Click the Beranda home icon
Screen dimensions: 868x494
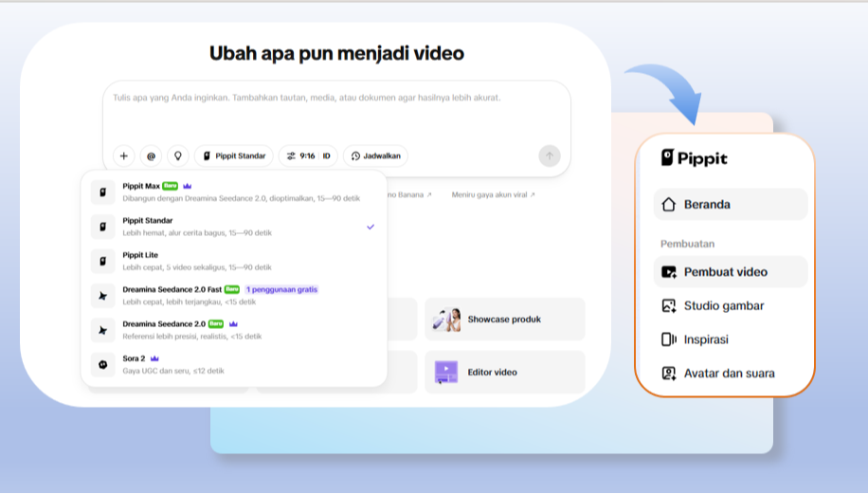(x=669, y=205)
